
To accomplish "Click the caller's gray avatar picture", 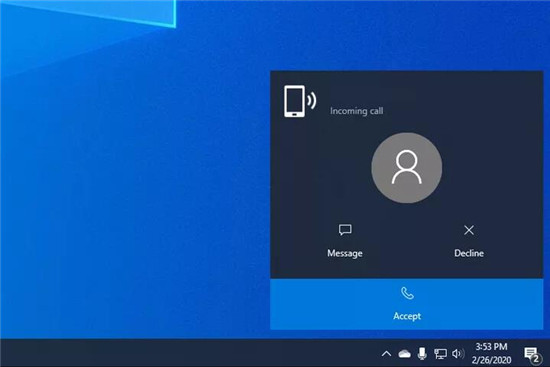I will pyautogui.click(x=407, y=168).
